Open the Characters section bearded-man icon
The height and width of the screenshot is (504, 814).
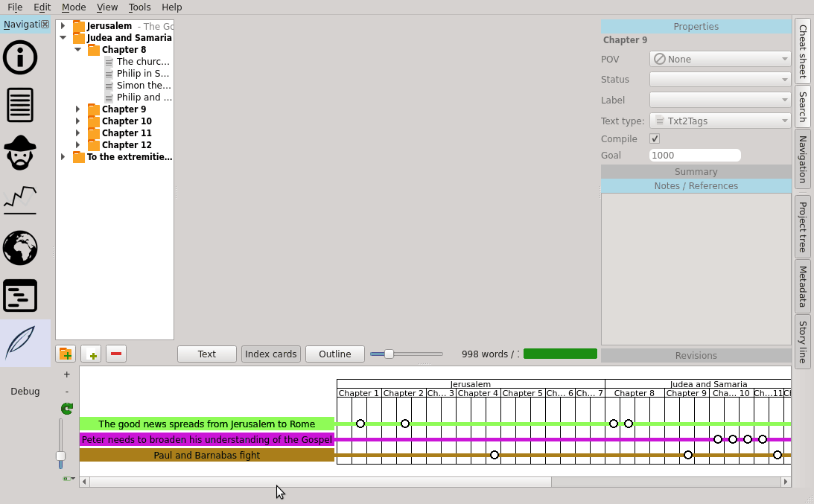click(20, 153)
